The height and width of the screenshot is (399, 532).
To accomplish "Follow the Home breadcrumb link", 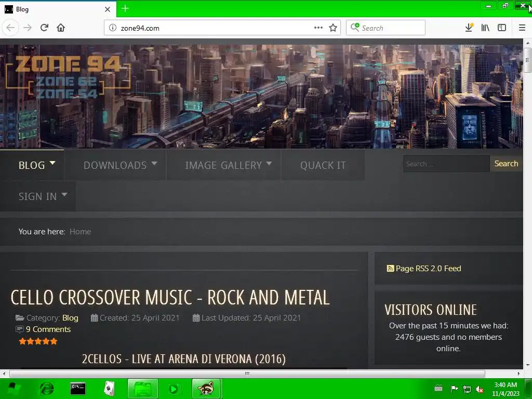I will 80,231.
